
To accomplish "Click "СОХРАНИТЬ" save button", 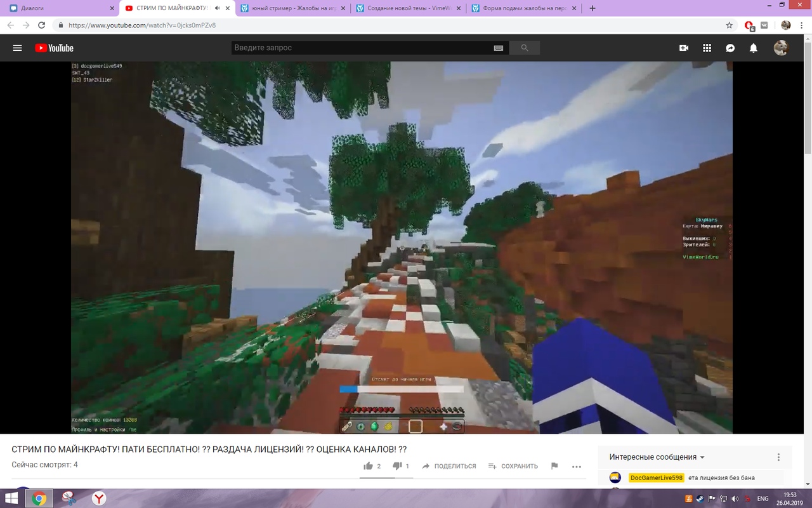I will 513,466.
